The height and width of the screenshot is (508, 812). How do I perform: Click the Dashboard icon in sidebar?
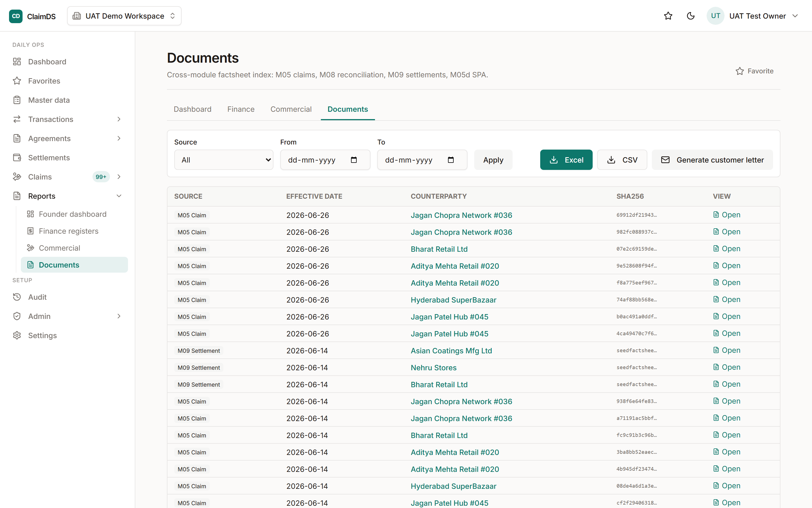pos(17,62)
